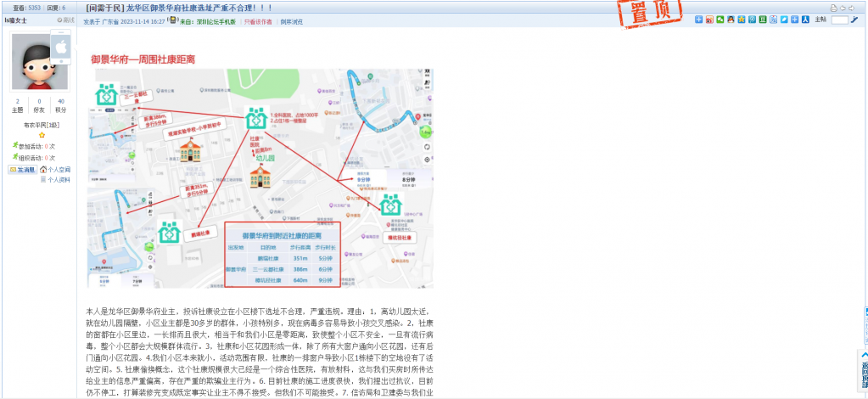Open the wrench tool icon beside floor input
This screenshot has width=868, height=399.
click(854, 20)
